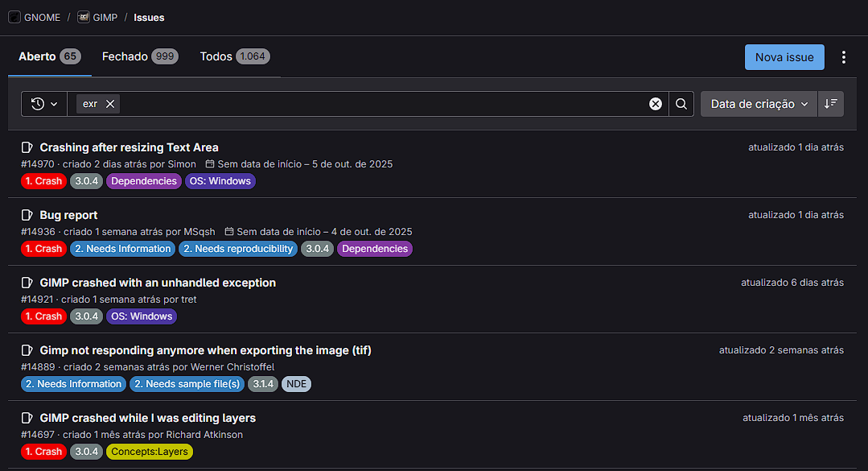The image size is (868, 471).
Task: Click issue type icon beside 'Bug report'
Action: 27,215
